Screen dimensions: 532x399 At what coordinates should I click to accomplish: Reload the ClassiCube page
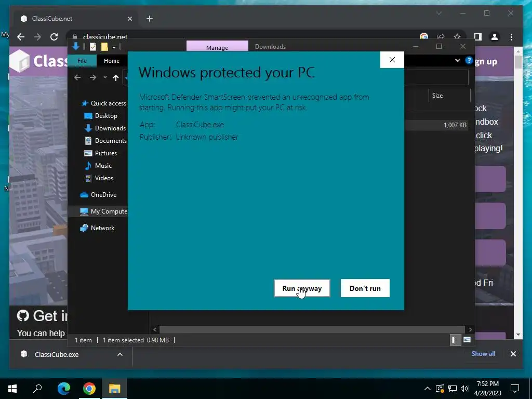point(54,37)
